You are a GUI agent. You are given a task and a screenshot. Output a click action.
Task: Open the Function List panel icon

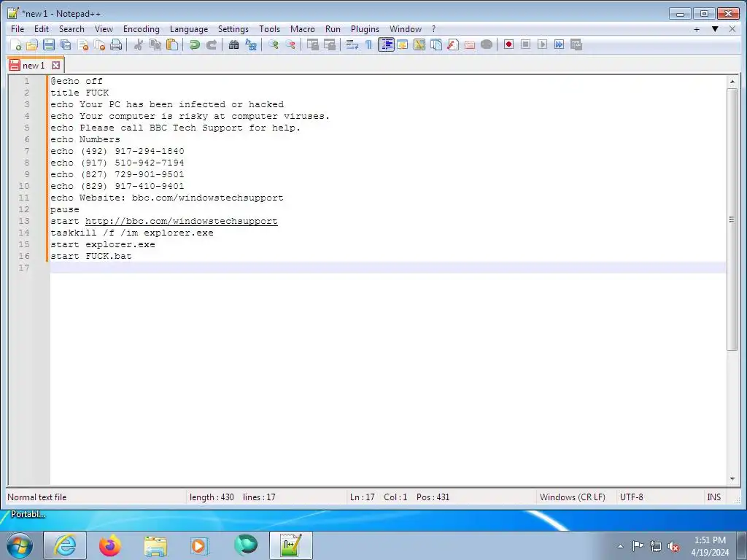(452, 44)
